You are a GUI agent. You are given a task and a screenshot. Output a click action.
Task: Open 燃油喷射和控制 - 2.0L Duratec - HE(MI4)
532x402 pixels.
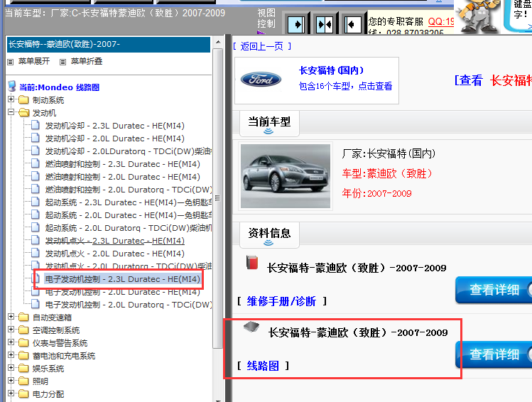click(122, 177)
